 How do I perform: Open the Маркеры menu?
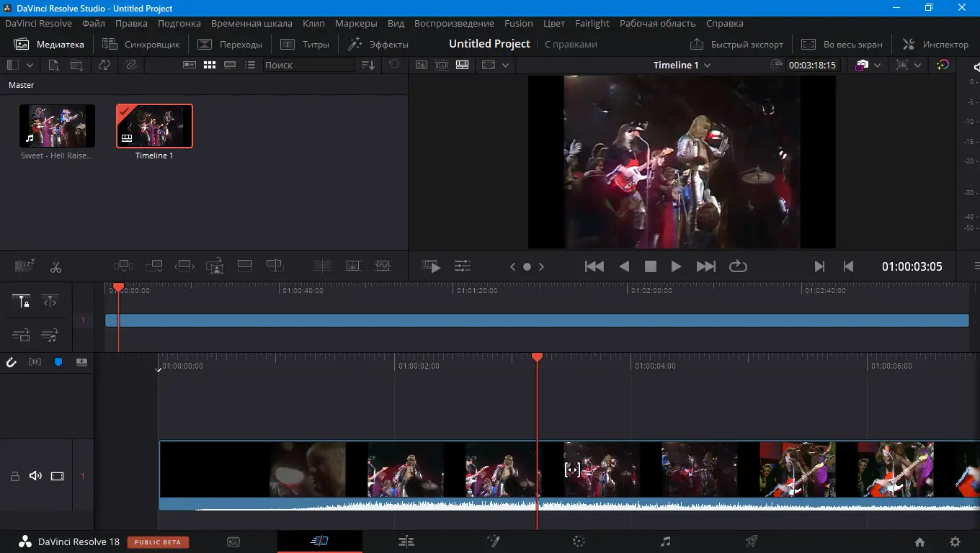[x=356, y=23]
